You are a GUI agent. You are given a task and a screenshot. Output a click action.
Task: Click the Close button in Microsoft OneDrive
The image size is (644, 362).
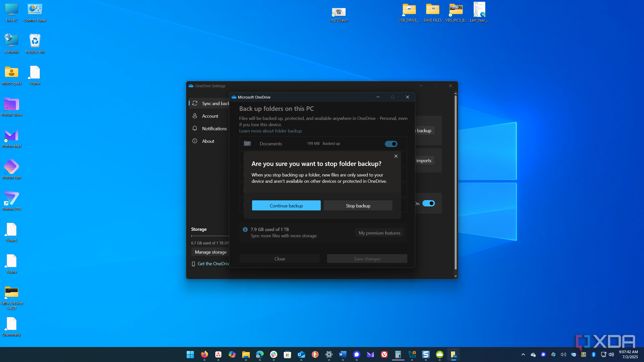coord(279,259)
